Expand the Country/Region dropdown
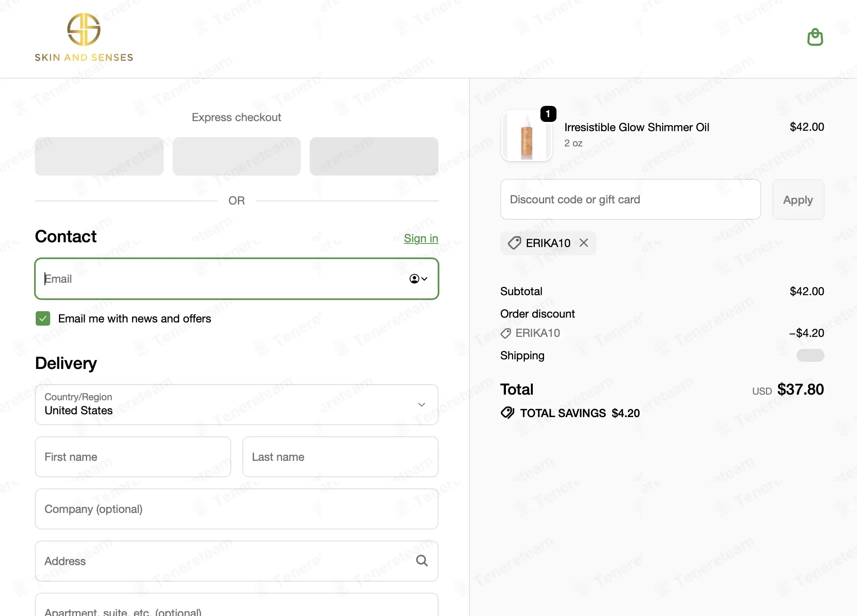 click(x=237, y=405)
